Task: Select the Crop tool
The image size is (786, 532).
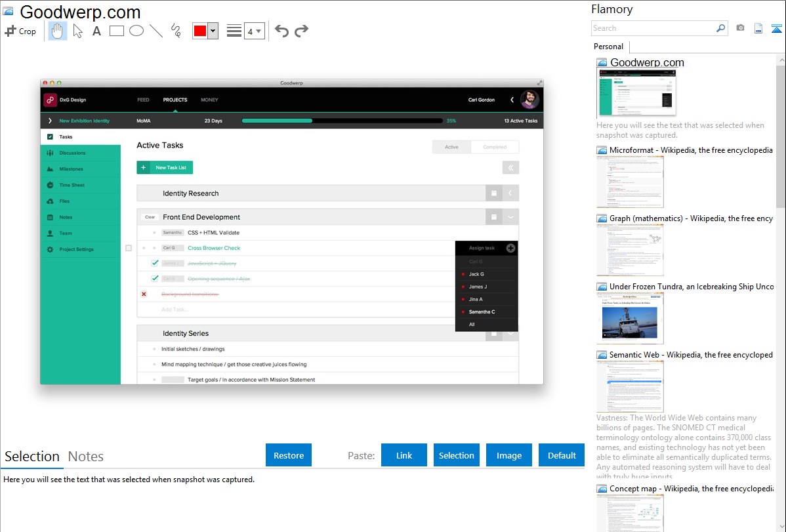Action: coord(20,31)
